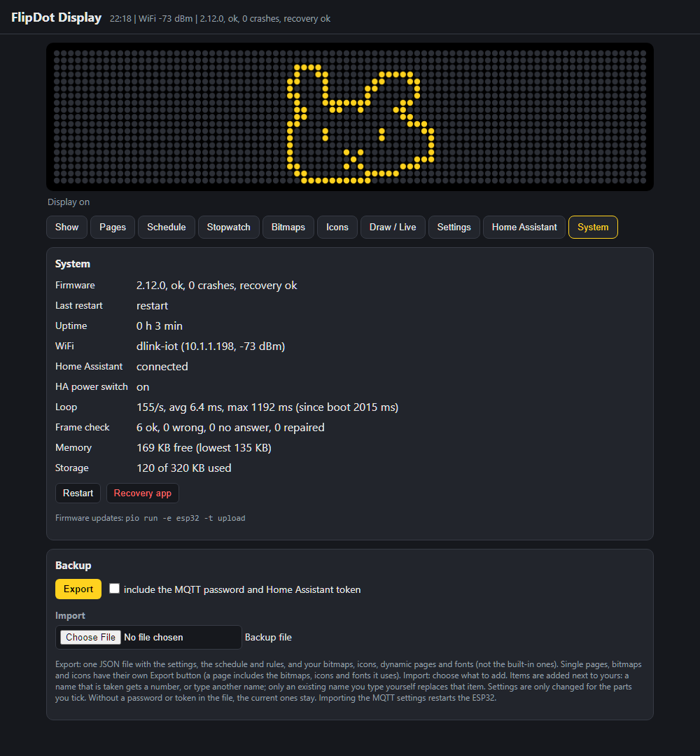This screenshot has width=700, height=756.
Task: Click the FlipDot Display title
Action: (x=57, y=17)
